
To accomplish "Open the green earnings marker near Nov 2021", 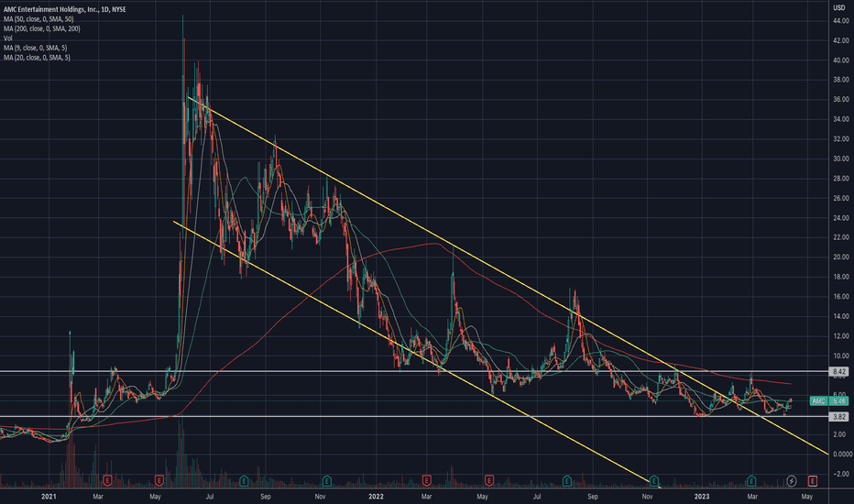I will [x=327, y=480].
